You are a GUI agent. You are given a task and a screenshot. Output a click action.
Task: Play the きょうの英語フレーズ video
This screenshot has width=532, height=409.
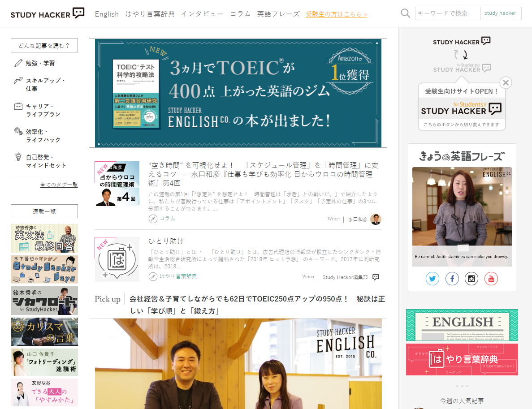point(462,216)
